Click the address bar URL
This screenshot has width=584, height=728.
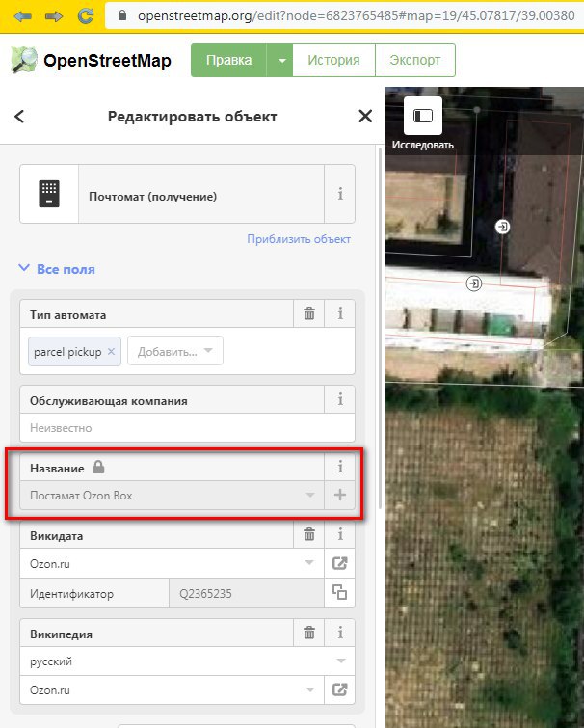point(356,15)
